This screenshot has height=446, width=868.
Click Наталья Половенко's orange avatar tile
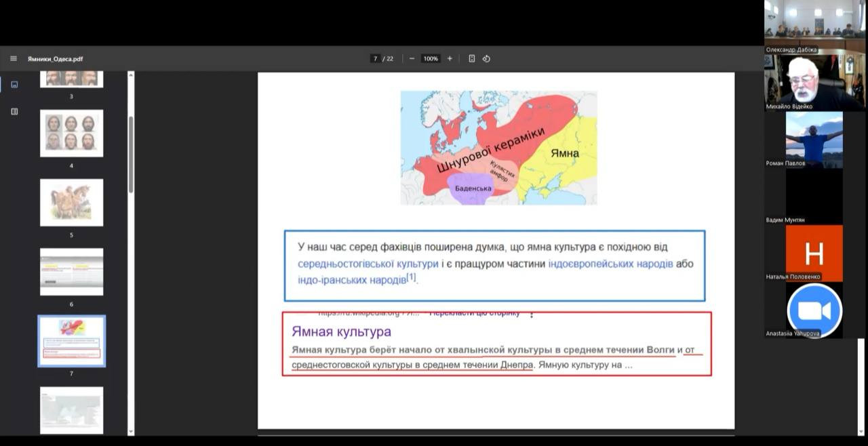(814, 253)
